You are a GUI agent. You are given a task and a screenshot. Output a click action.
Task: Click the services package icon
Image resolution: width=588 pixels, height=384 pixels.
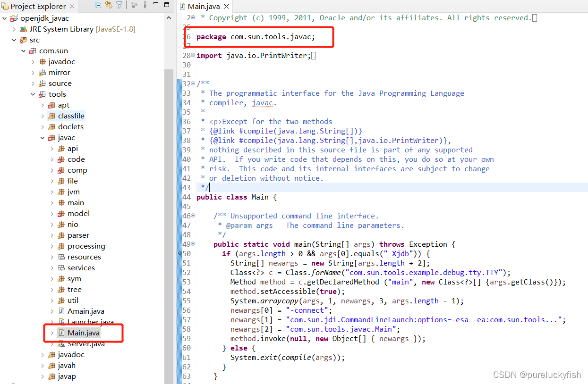[x=61, y=268]
